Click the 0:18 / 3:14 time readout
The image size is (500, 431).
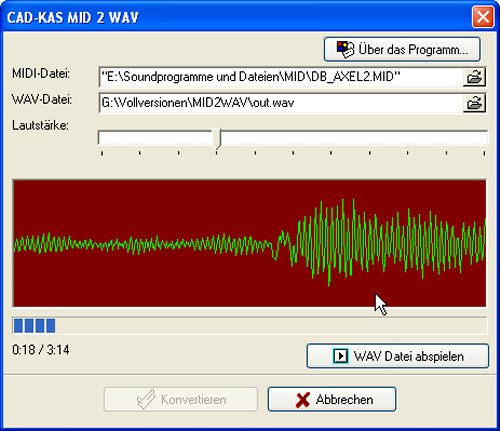pyautogui.click(x=41, y=350)
